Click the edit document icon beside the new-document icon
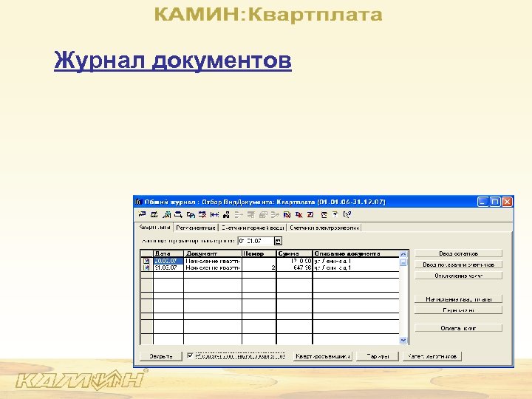 tap(154, 214)
